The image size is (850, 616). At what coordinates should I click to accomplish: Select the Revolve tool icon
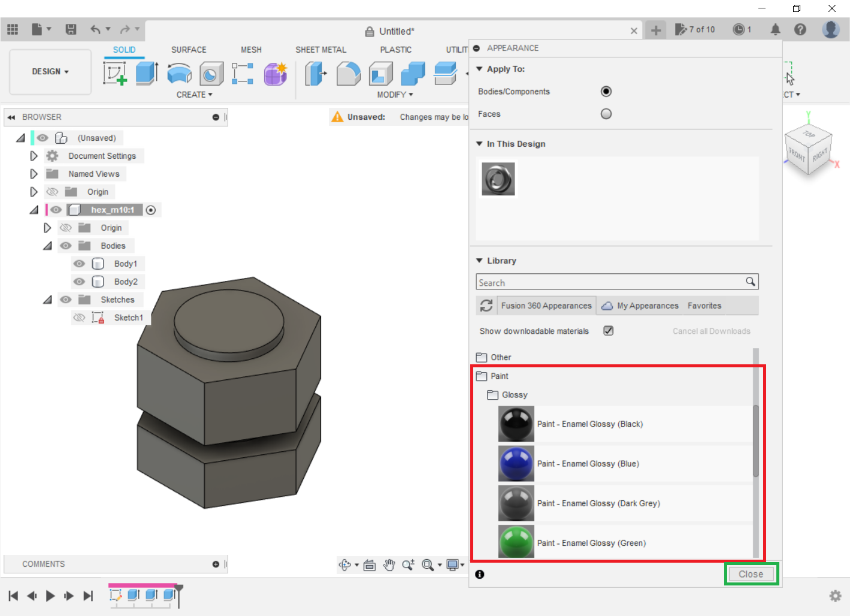point(179,74)
